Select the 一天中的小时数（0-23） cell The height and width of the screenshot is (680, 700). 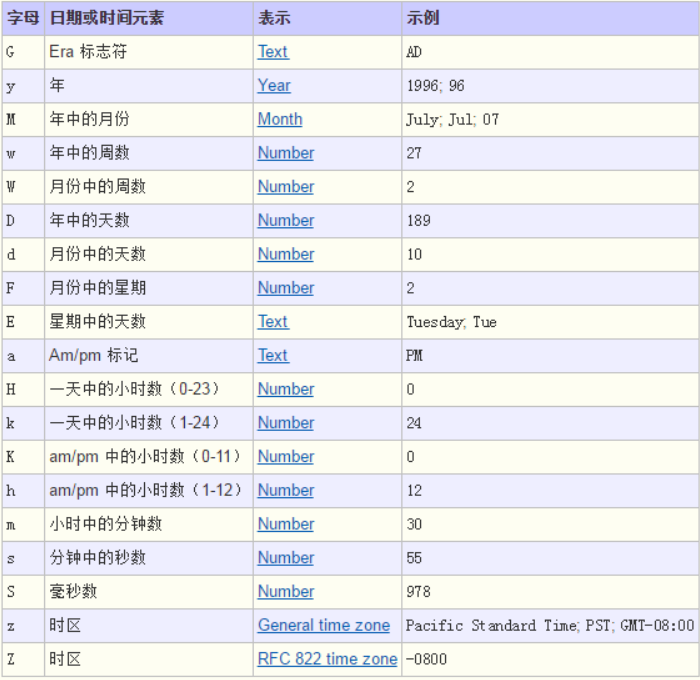pyautogui.click(x=149, y=389)
